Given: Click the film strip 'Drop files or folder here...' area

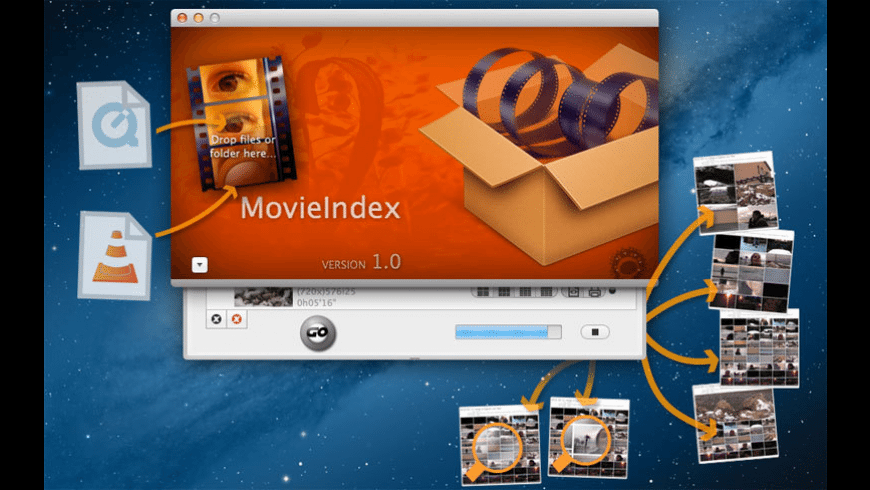Looking at the screenshot, I should [x=241, y=123].
